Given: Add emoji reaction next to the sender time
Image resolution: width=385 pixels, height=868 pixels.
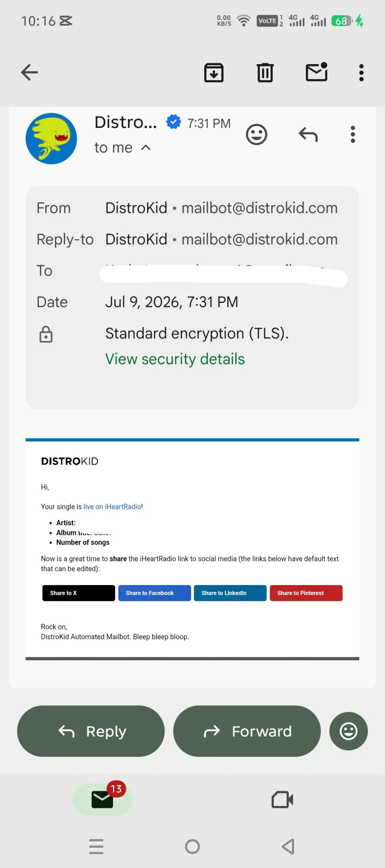Looking at the screenshot, I should click(257, 135).
